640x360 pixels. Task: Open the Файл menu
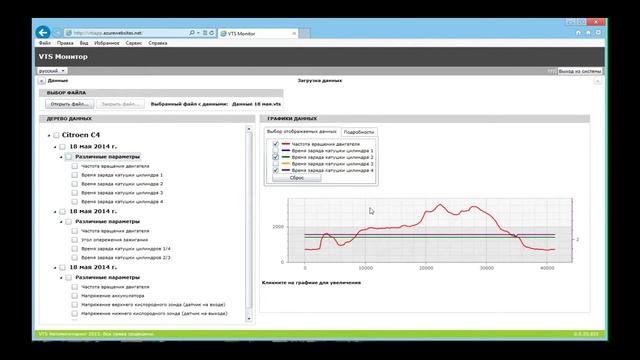(x=44, y=43)
